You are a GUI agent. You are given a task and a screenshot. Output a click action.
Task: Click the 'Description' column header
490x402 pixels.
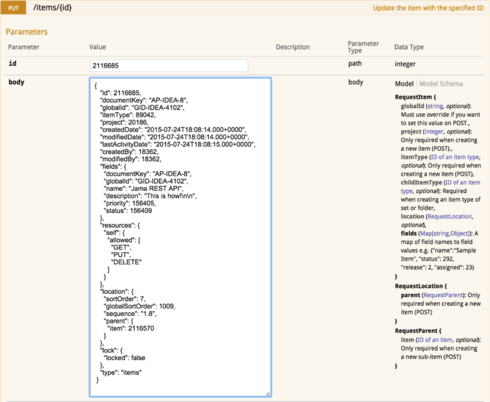tap(293, 47)
